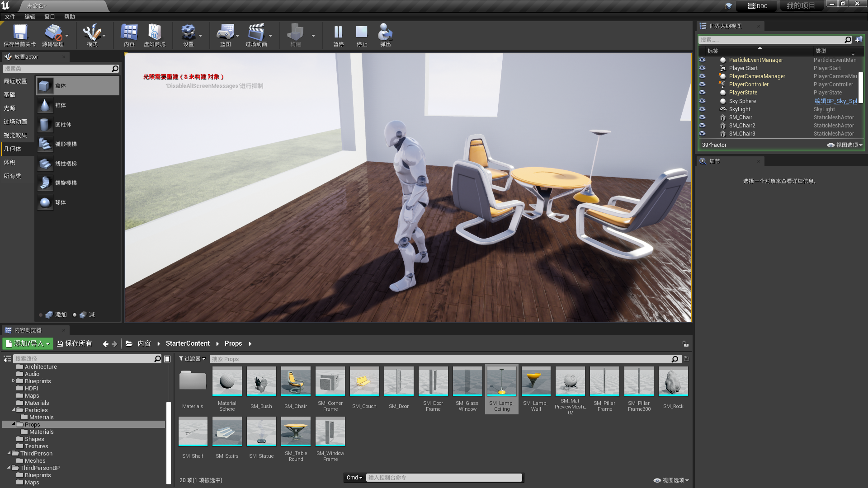868x488 pixels.
Task: Select the Cylinder geometry brush
Action: point(78,125)
